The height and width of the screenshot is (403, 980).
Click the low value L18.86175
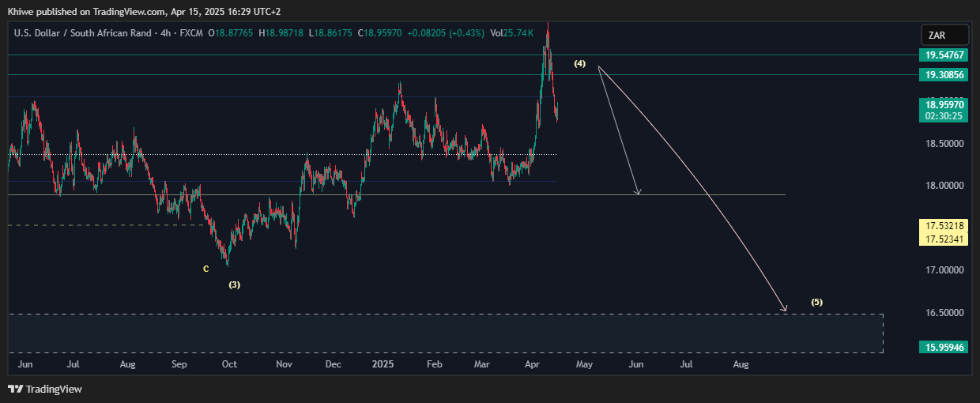coord(332,33)
